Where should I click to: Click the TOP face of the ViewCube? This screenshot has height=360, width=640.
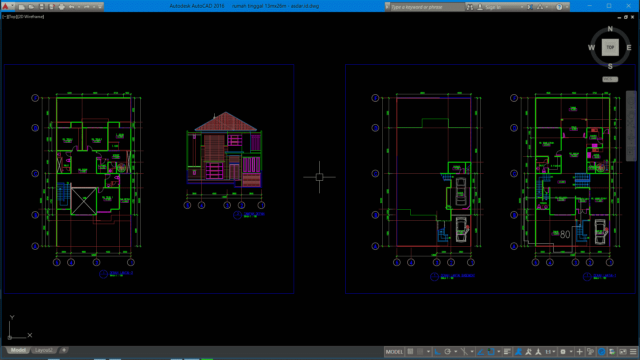tap(610, 47)
